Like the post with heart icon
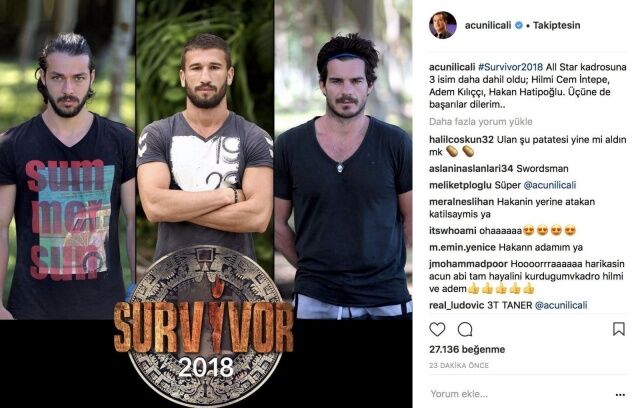Image resolution: width=640 pixels, height=408 pixels. pos(437,329)
